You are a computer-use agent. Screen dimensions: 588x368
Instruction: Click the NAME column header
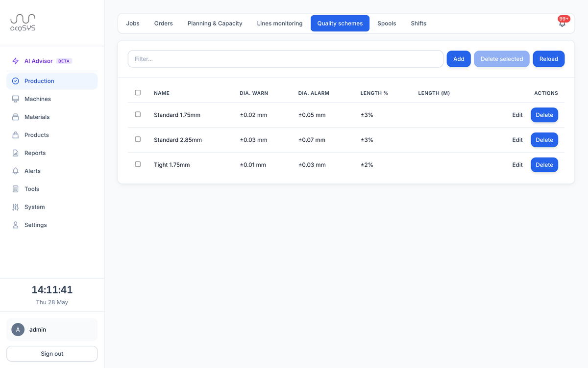[x=162, y=93]
